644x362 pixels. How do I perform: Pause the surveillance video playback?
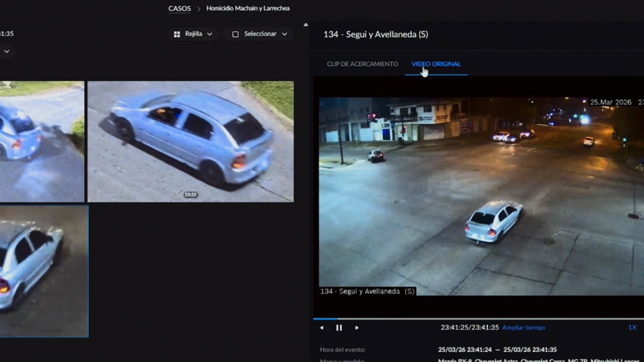click(x=339, y=327)
